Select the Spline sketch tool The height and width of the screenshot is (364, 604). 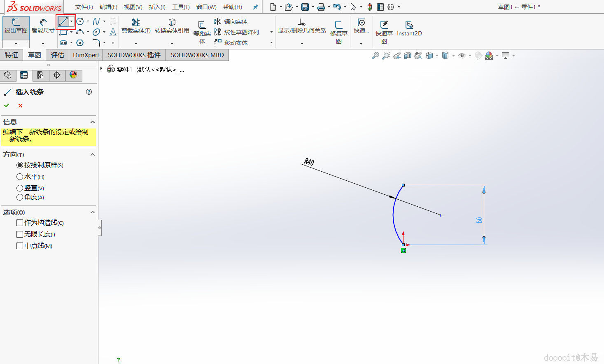(96, 21)
